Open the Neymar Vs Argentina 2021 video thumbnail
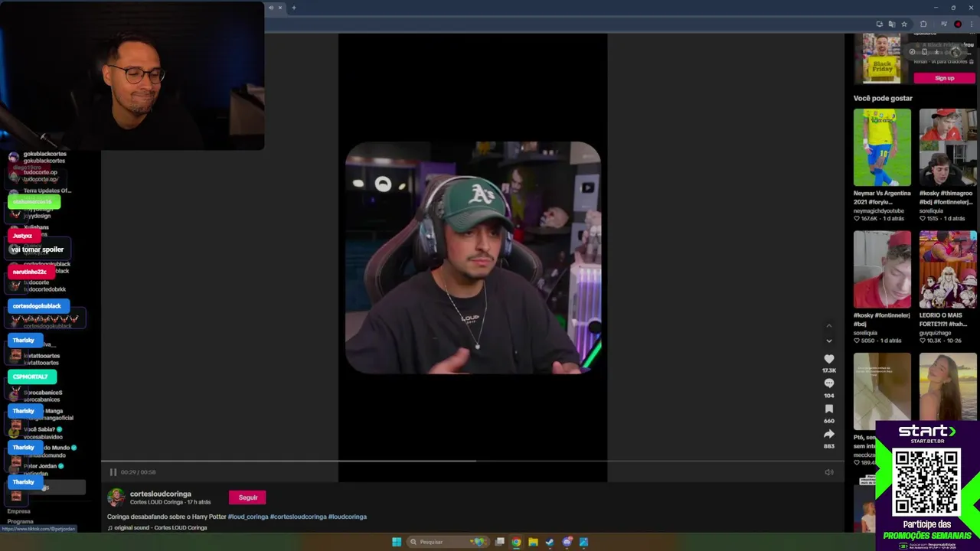Image resolution: width=980 pixels, height=551 pixels. (882, 147)
